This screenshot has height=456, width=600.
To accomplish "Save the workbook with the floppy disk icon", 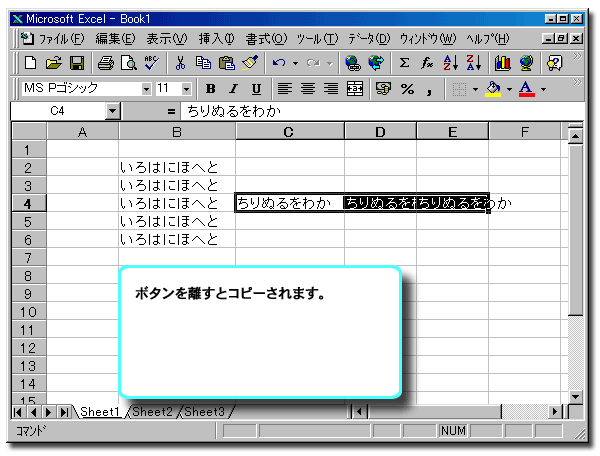I will [x=77, y=63].
